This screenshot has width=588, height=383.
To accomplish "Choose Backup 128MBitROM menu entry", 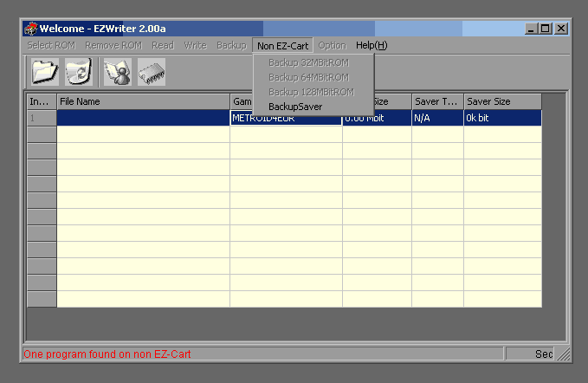I will pos(313,92).
